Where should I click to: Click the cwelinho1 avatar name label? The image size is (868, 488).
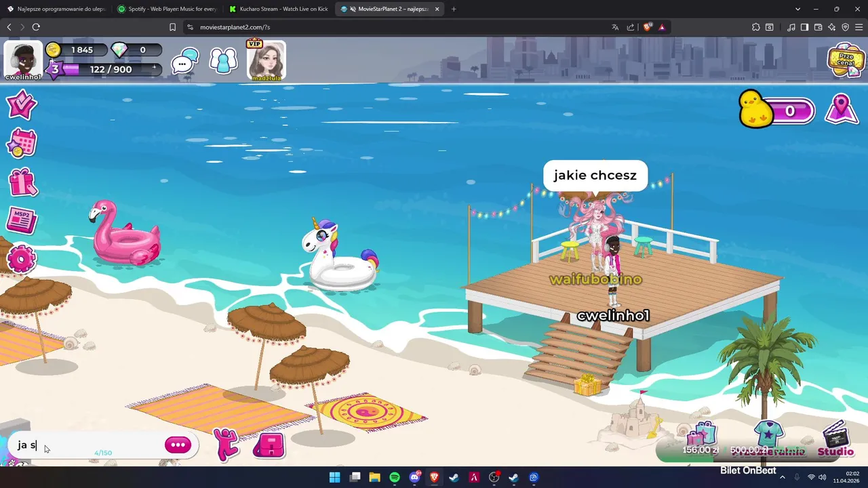point(613,315)
